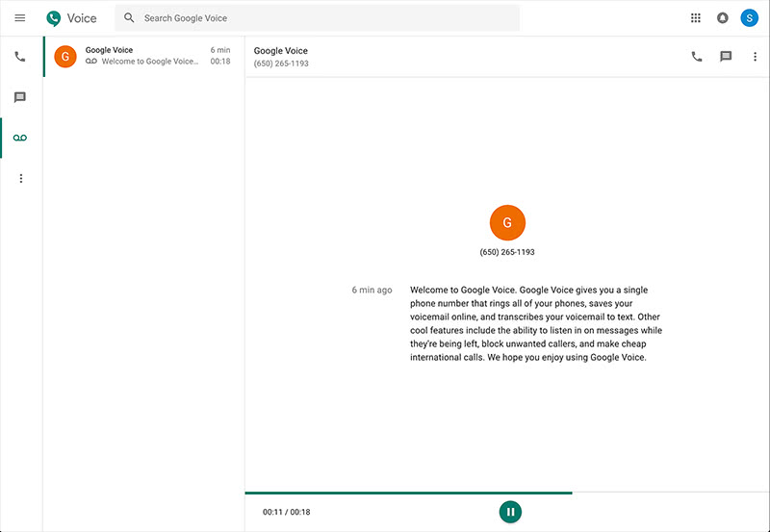The width and height of the screenshot is (770, 532).
Task: Click the 00:11 / 00:18 time display
Action: pyautogui.click(x=286, y=512)
